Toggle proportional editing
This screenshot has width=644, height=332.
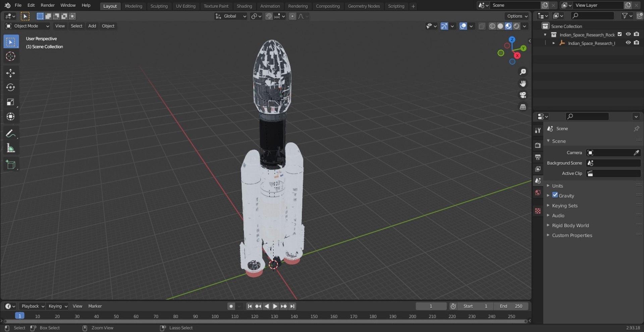click(292, 16)
